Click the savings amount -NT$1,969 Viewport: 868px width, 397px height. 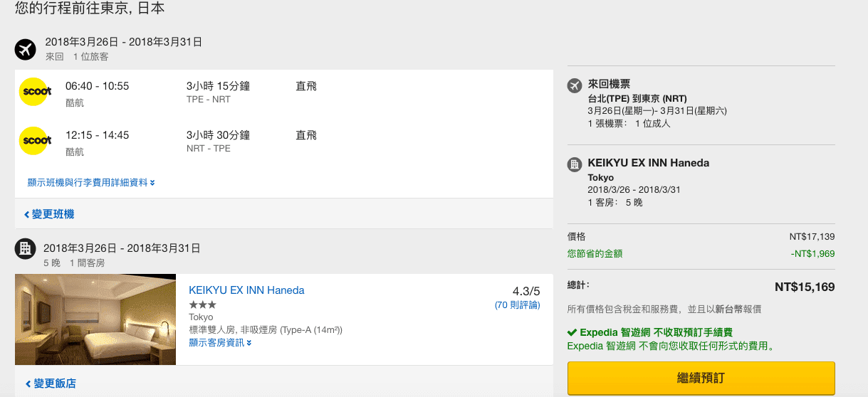[812, 253]
